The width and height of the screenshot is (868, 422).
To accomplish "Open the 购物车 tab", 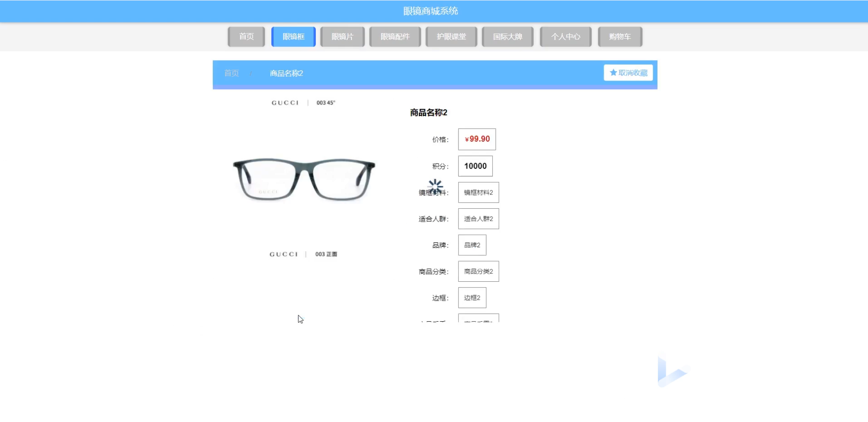I will (x=620, y=37).
